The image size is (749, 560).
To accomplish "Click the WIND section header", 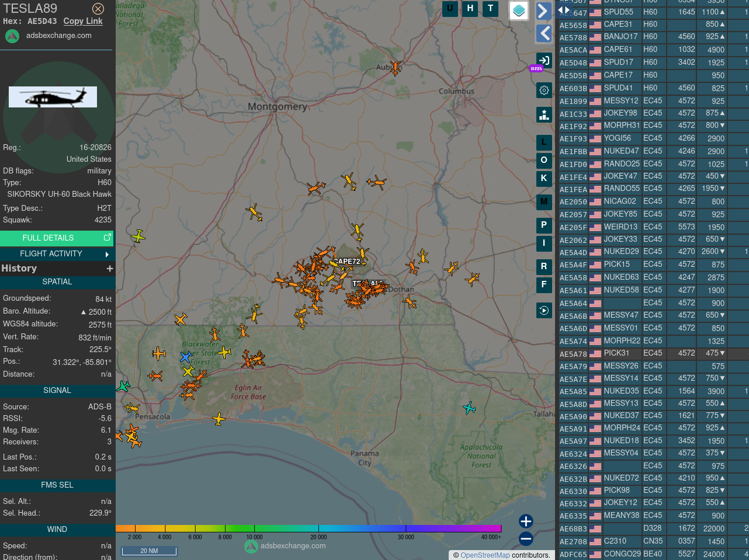I will click(57, 530).
